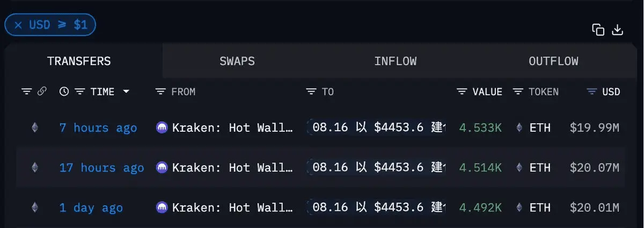Switch to the INFLOW tab
The height and width of the screenshot is (228, 644).
tap(396, 61)
